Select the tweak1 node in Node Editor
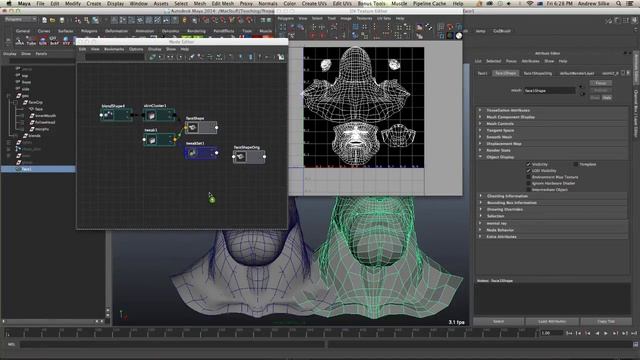 [160, 140]
